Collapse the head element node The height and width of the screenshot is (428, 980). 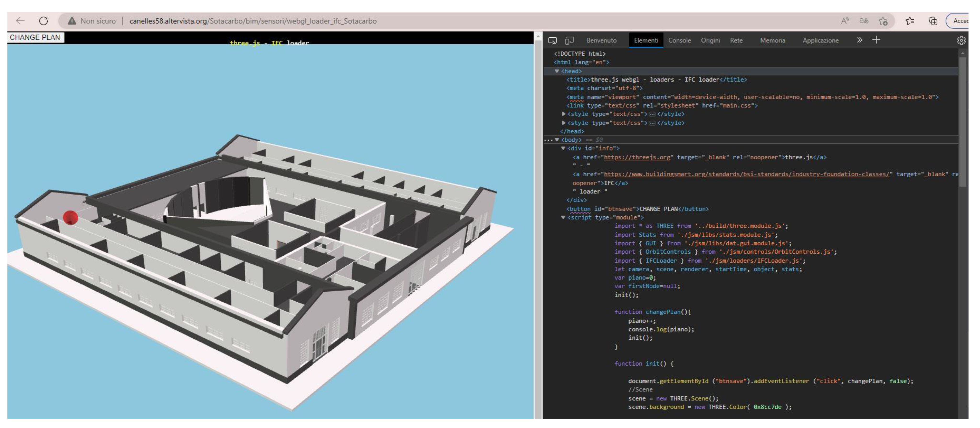click(x=556, y=71)
